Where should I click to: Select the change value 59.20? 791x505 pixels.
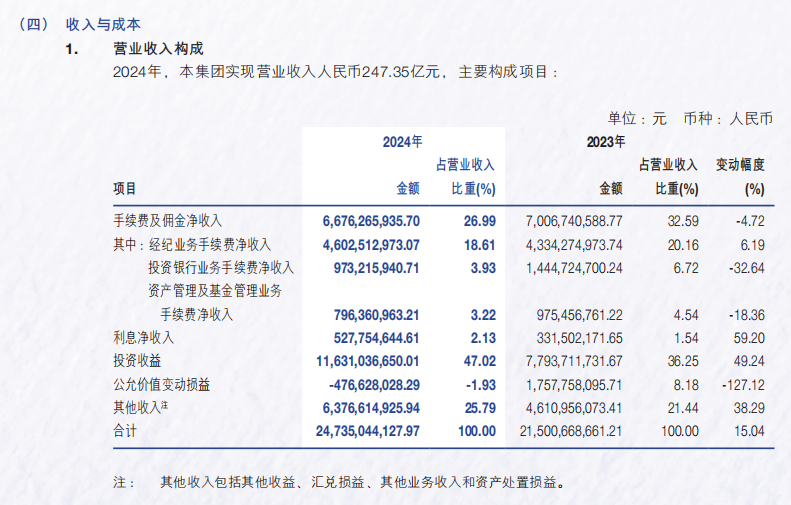coord(750,338)
